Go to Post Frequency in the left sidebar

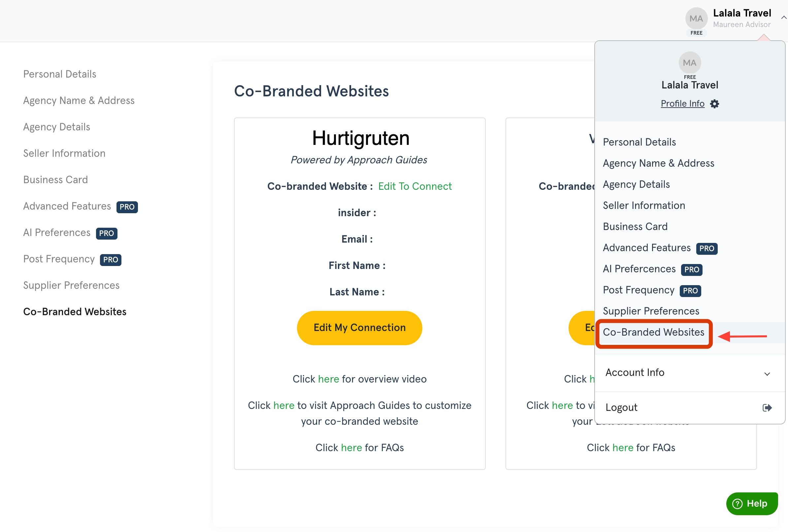pyautogui.click(x=59, y=259)
